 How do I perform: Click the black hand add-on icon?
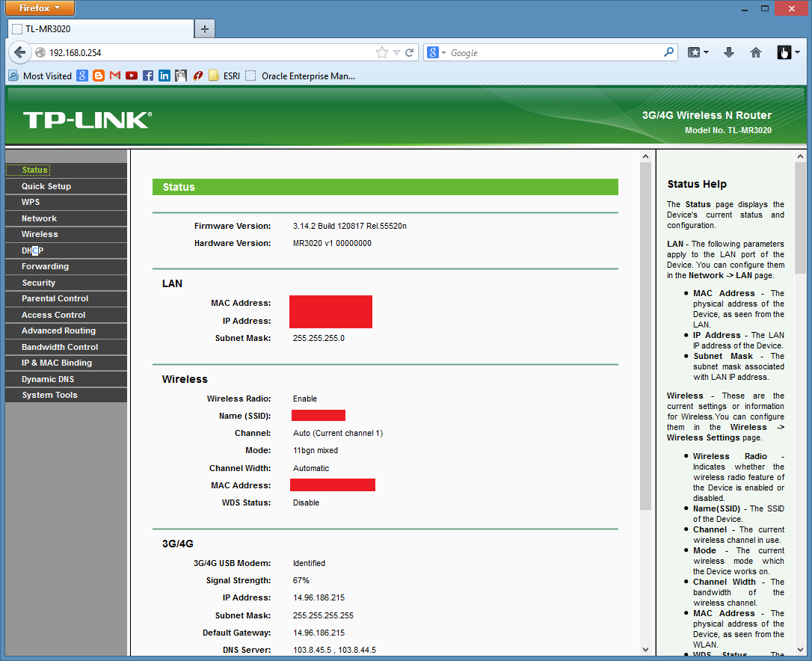784,52
